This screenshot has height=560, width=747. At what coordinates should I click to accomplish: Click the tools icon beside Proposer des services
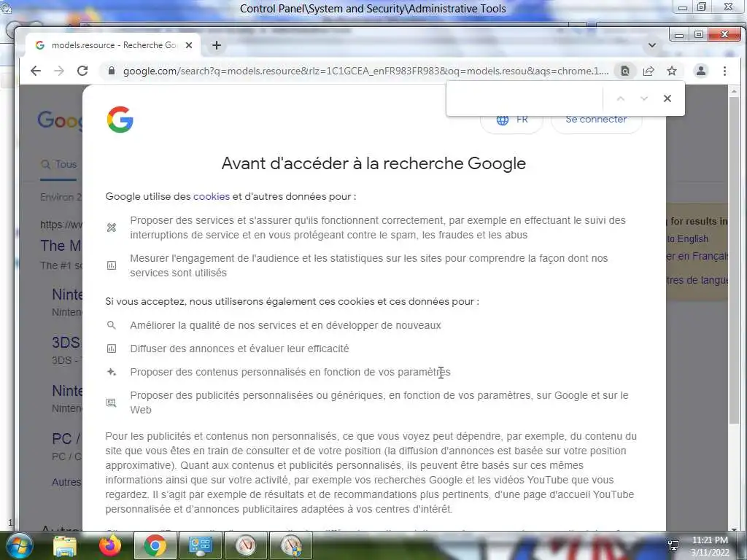click(112, 227)
